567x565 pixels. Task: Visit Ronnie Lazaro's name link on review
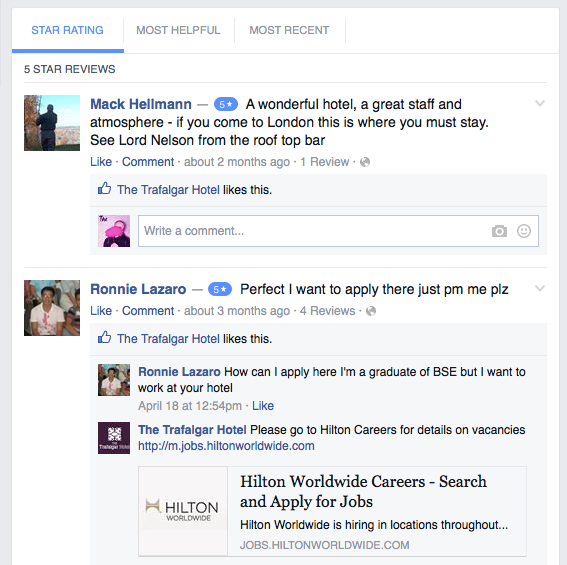138,289
